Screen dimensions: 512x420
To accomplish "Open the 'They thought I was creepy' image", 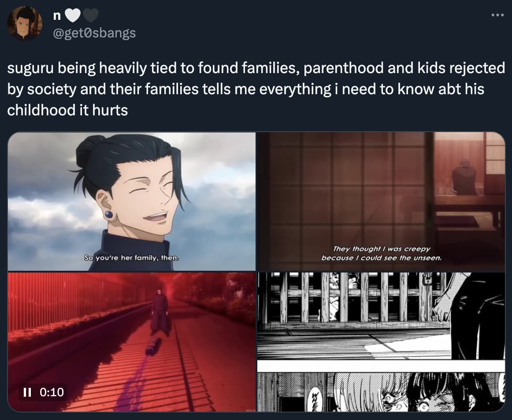I will pos(381,201).
